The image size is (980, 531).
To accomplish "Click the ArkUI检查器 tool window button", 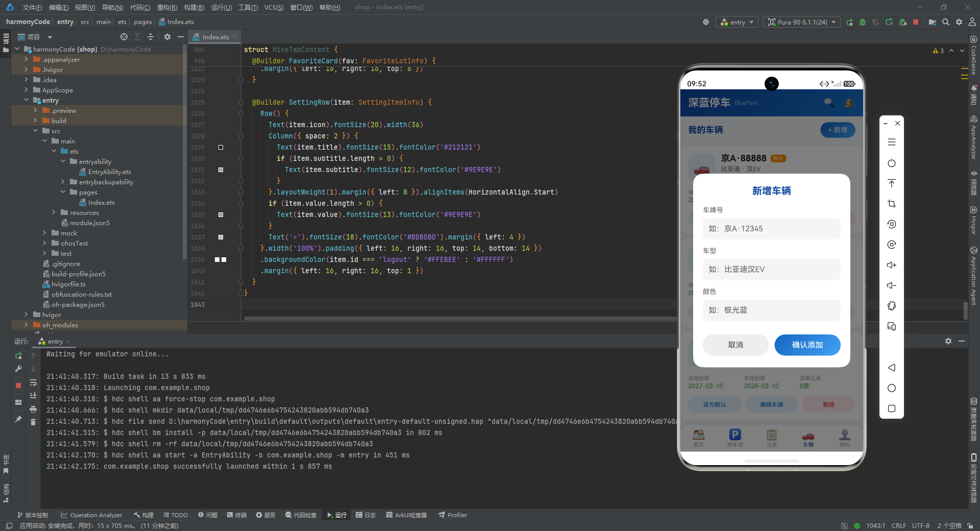I will [x=406, y=515].
